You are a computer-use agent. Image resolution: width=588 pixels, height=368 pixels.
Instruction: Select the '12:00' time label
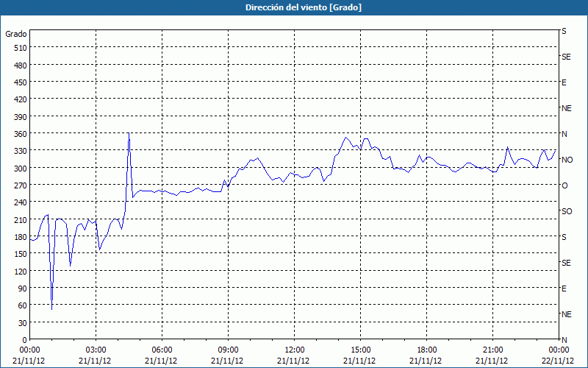[x=295, y=350]
